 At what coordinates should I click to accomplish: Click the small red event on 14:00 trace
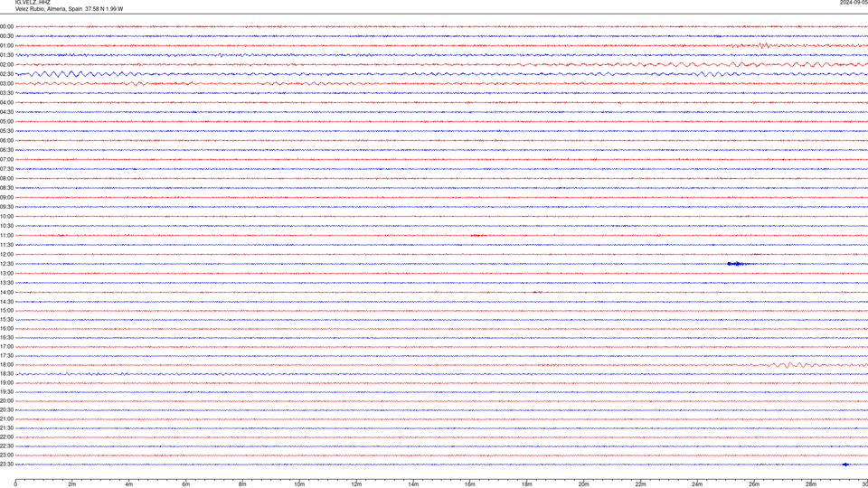536,292
